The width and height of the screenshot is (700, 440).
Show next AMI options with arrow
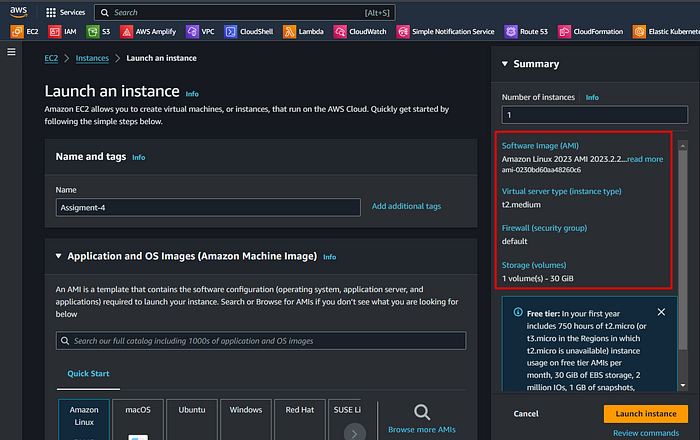(x=355, y=433)
